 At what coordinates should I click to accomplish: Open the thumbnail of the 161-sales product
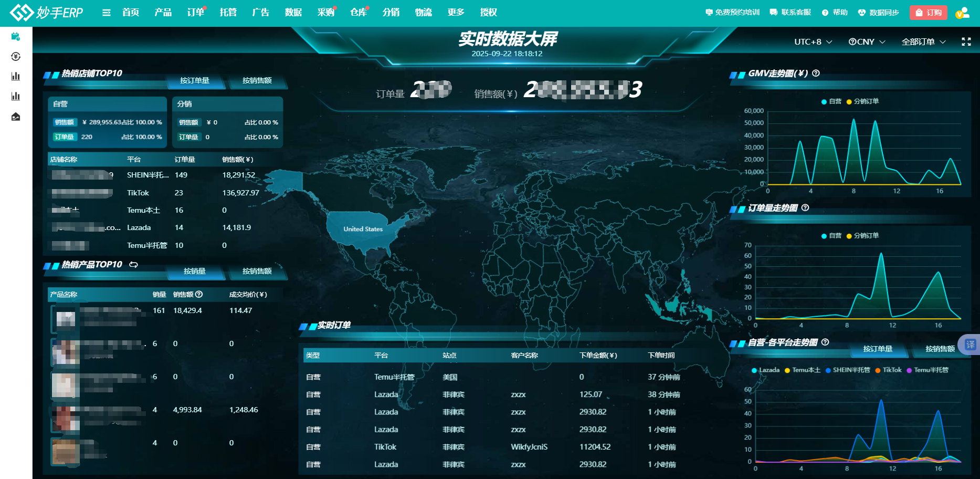click(66, 318)
